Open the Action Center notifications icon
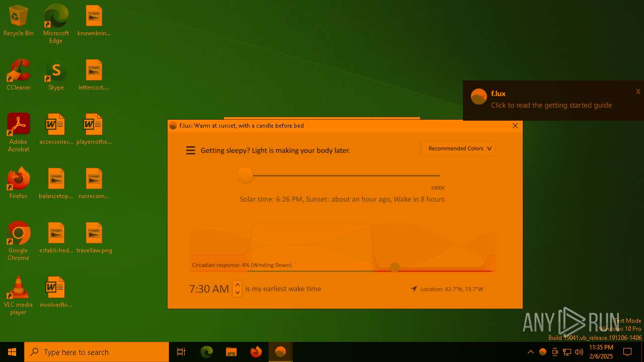This screenshot has height=362, width=644. pos(627,352)
